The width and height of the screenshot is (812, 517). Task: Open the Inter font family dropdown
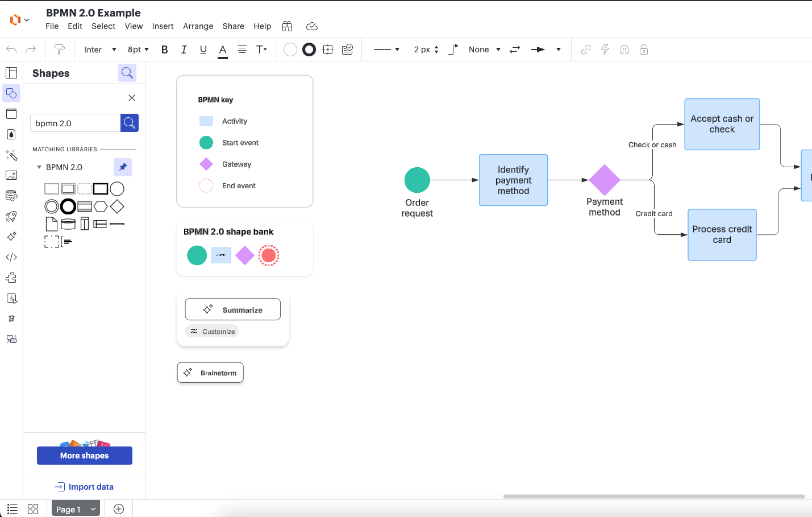[x=100, y=49]
